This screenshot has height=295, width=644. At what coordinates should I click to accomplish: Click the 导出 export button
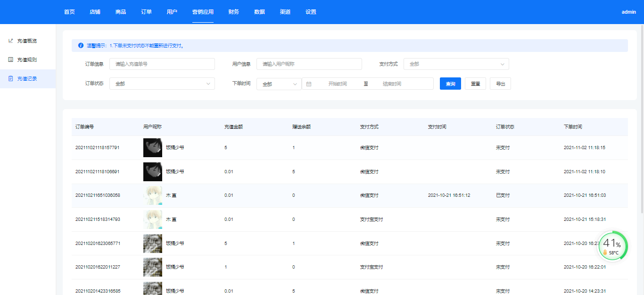[x=500, y=84]
